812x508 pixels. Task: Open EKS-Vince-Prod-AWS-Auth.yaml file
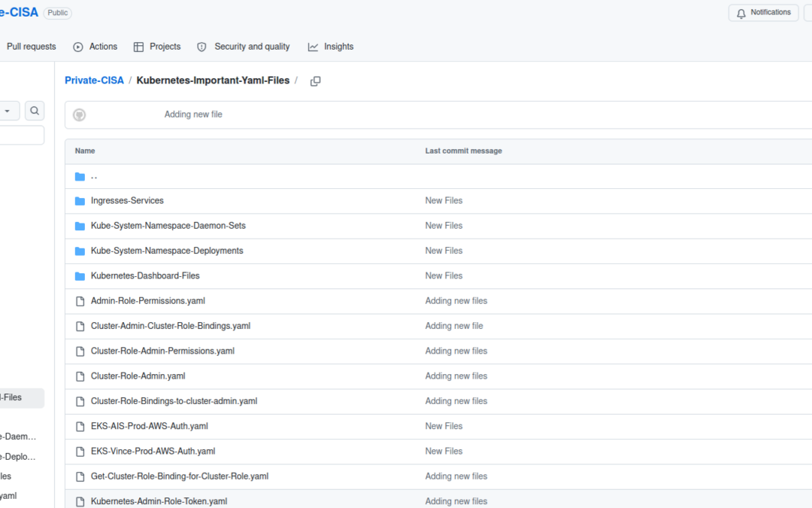[153, 451]
